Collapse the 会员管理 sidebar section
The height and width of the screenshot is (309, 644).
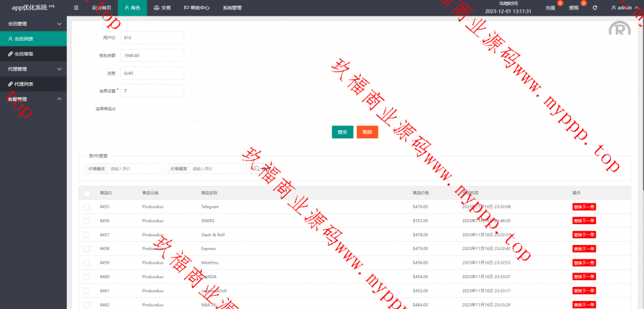(33, 24)
